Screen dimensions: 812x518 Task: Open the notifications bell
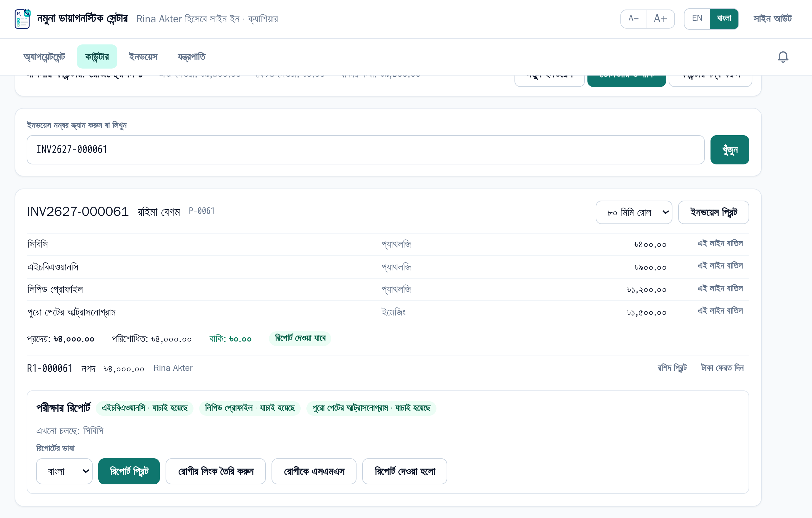pyautogui.click(x=783, y=57)
